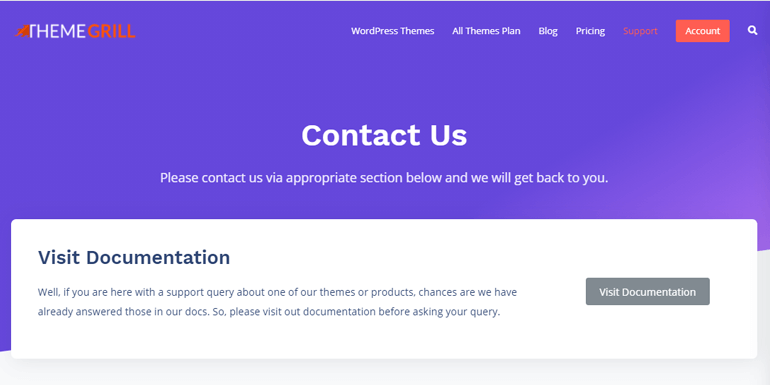Open the search magnifier icon
The height and width of the screenshot is (385, 770).
click(x=752, y=30)
